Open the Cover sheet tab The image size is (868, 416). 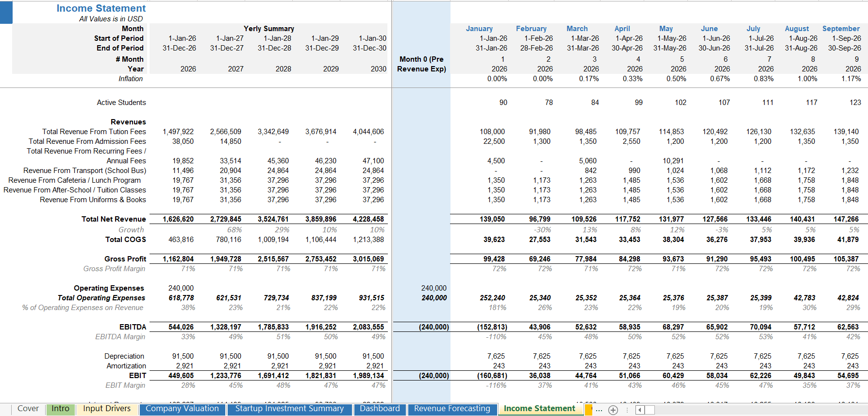click(28, 409)
